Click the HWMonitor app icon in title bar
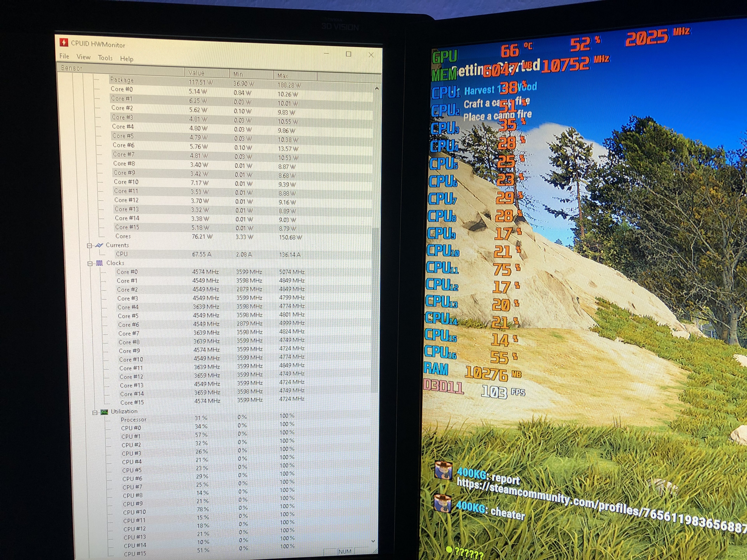Viewport: 747px width, 560px height. 63,43
